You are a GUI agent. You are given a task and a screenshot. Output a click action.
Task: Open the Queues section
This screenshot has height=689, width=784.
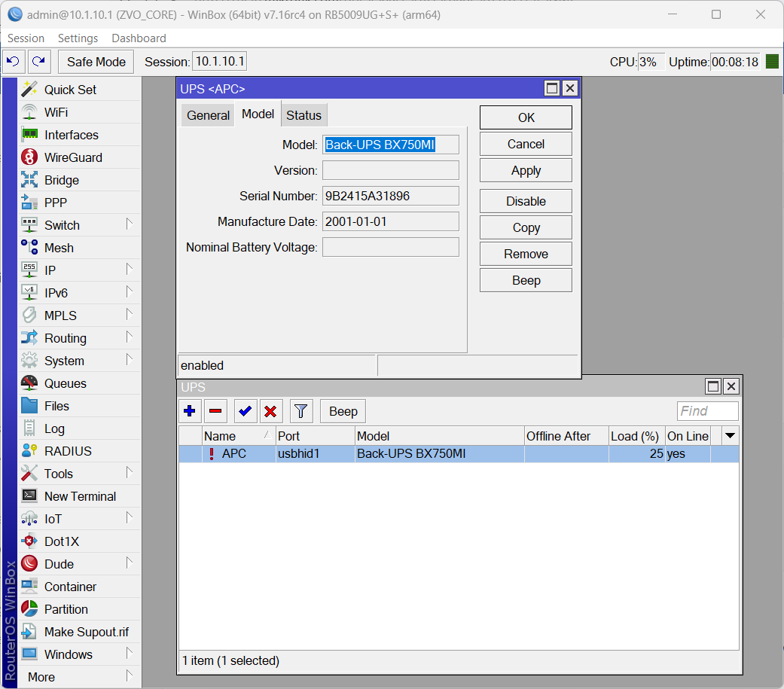pyautogui.click(x=80, y=383)
